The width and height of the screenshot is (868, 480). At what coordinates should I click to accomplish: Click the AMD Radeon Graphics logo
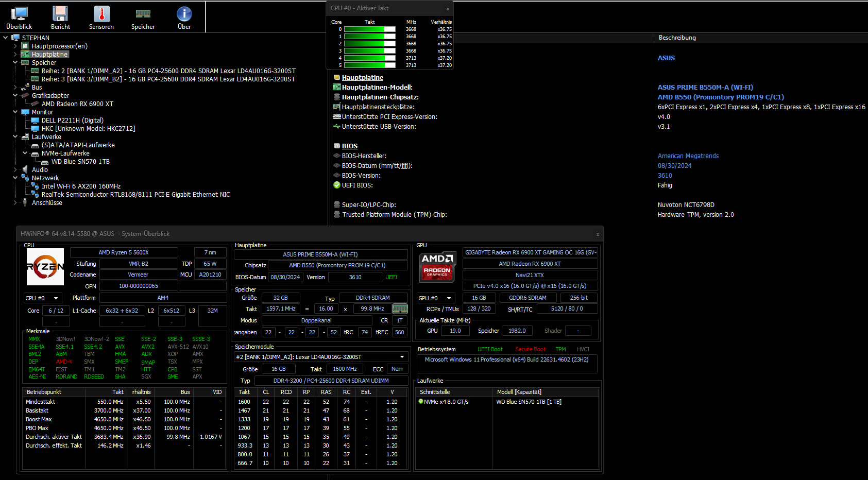(x=437, y=267)
